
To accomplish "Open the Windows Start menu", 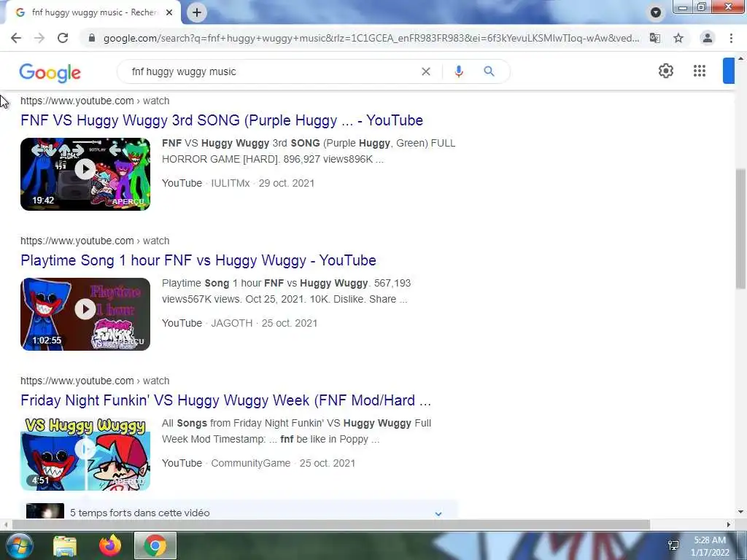I will point(18,545).
